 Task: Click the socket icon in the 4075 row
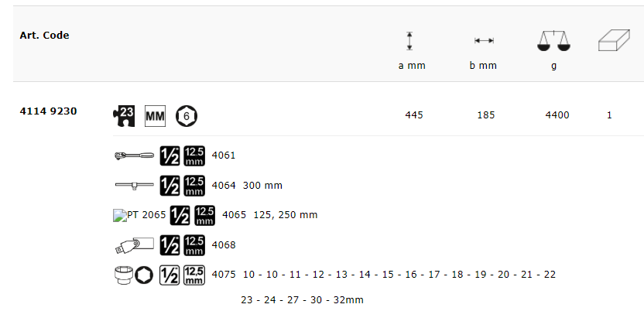tap(122, 275)
